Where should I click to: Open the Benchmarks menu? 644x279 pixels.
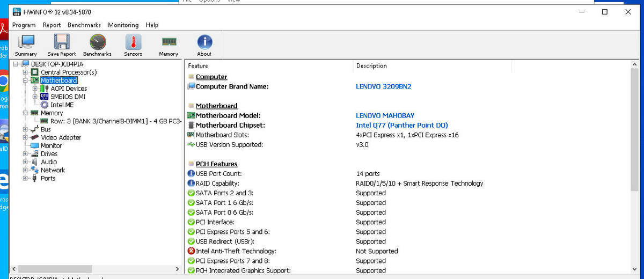[x=84, y=25]
